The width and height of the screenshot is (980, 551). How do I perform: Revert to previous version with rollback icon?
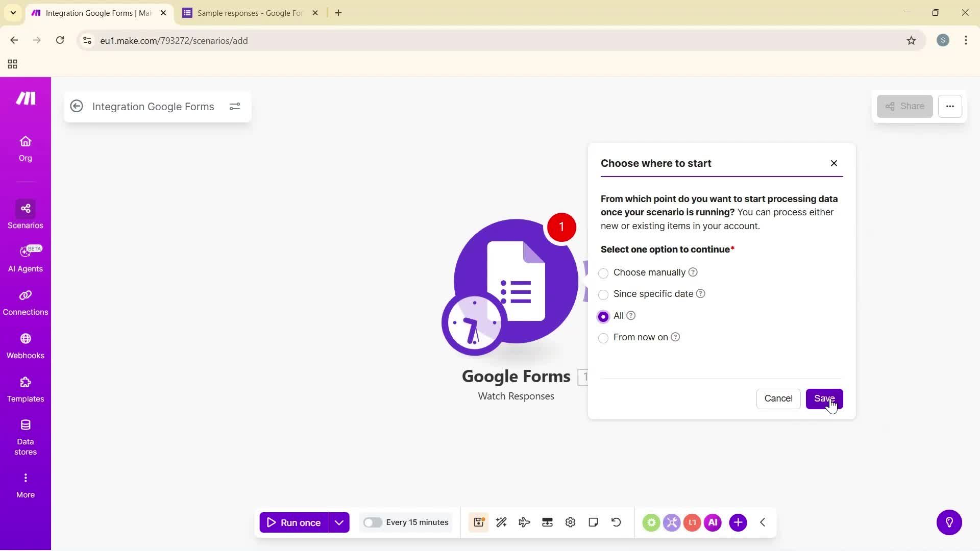coord(616,522)
